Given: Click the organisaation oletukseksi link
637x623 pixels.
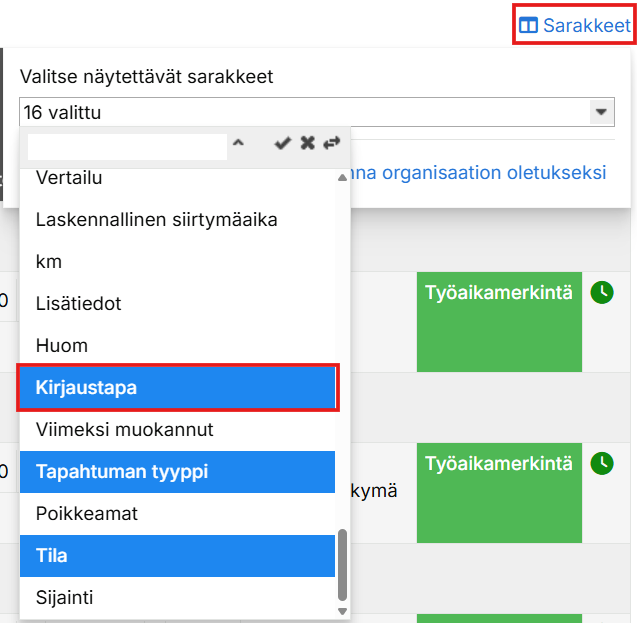Looking at the screenshot, I should pyautogui.click(x=478, y=173).
